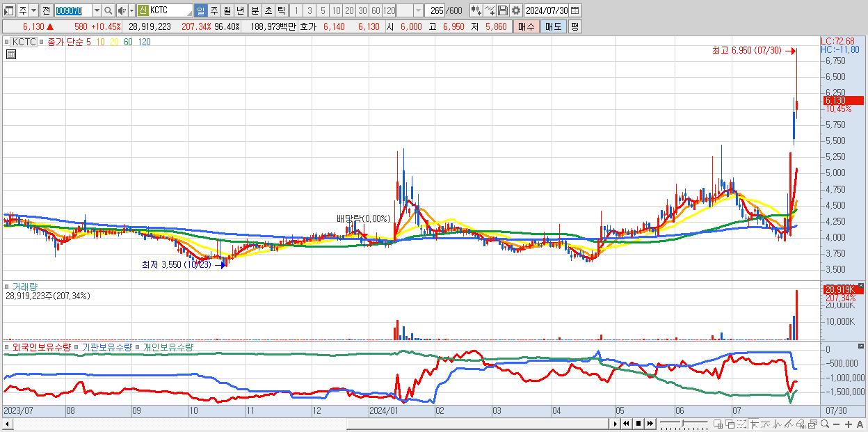Select interval button '5' in toolbar
Image resolution: width=868 pixels, height=432 pixels.
323,10
